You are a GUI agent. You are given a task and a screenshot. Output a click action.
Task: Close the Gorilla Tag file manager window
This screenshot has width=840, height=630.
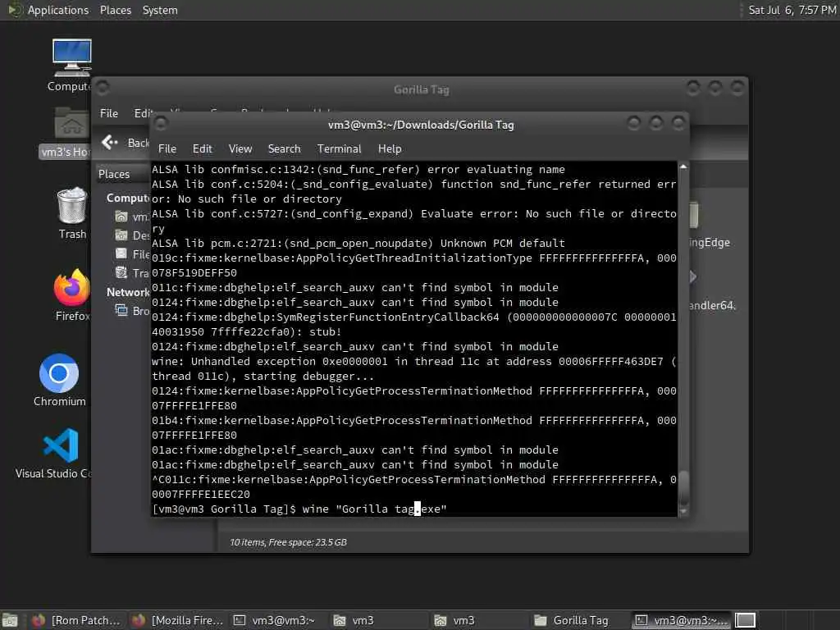[x=737, y=87]
